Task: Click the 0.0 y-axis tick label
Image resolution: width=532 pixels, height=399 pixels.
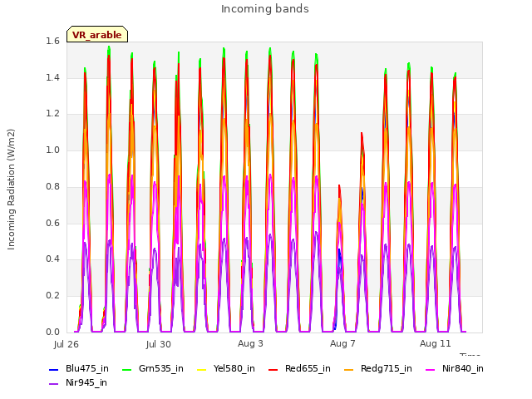Action: 52,332
